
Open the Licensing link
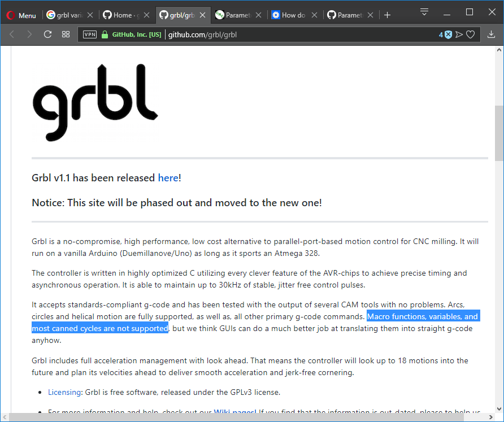(64, 392)
